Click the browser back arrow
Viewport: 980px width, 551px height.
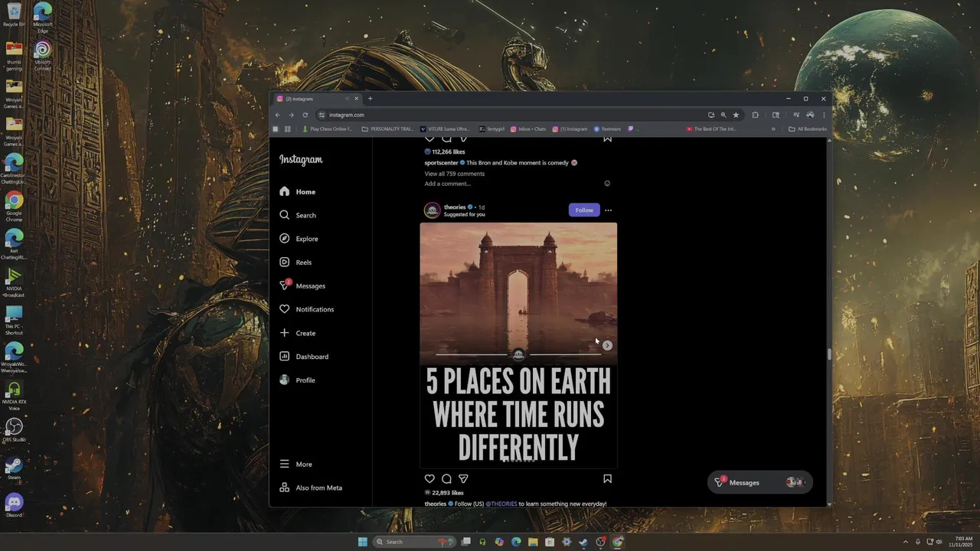coord(277,115)
